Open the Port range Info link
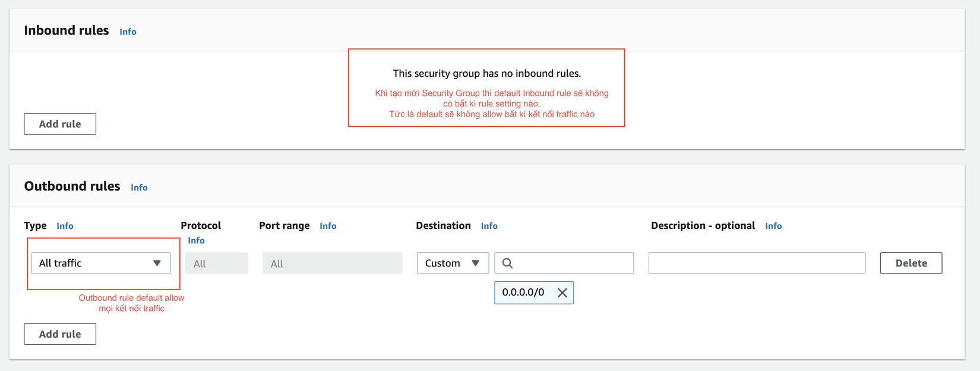The image size is (980, 371). pyautogui.click(x=328, y=226)
